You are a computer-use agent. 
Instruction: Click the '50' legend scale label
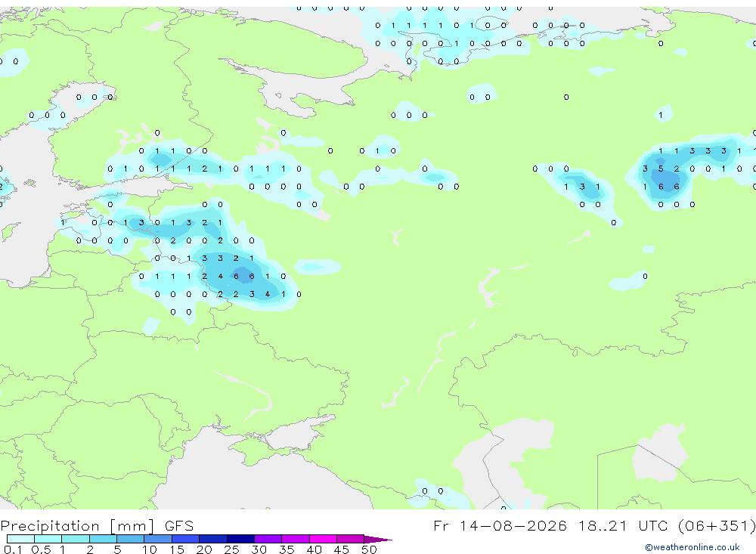pos(369,549)
